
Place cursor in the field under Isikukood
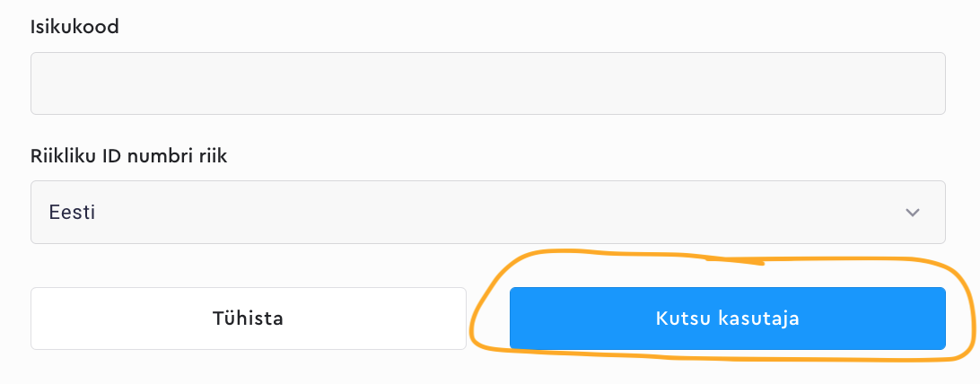coord(487,83)
